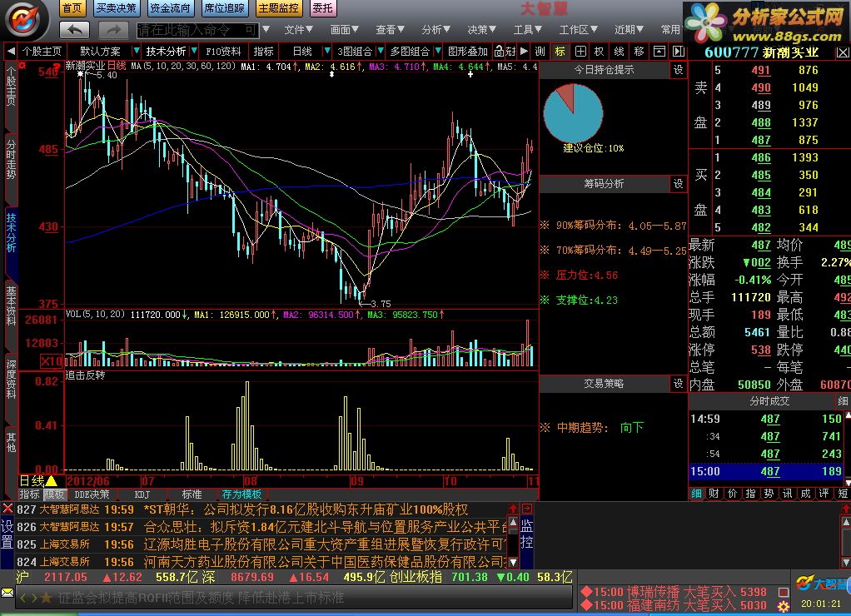Screen dimensions: 851x616
Task: Click red up-arrow icon above news scrollbar
Action: tap(513, 509)
